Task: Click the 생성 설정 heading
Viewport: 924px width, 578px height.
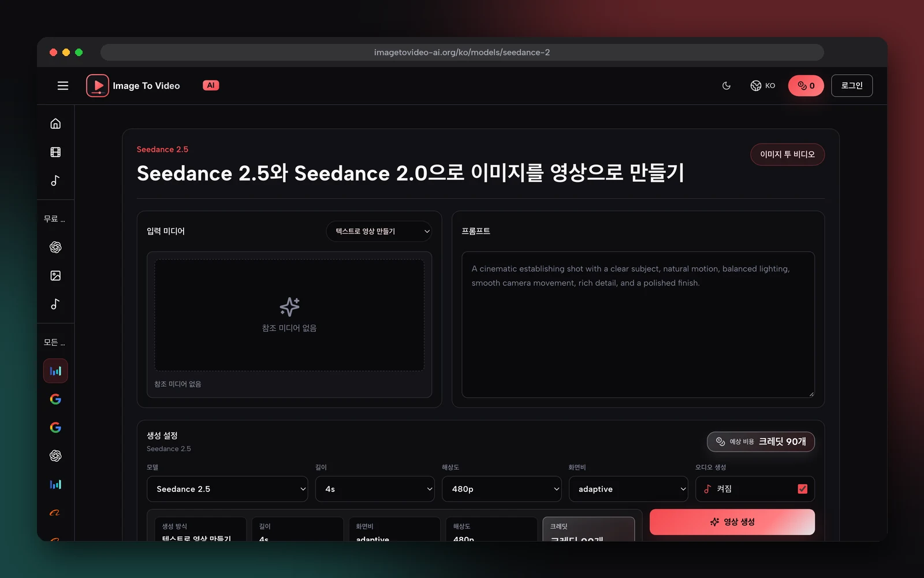Action: pos(162,435)
